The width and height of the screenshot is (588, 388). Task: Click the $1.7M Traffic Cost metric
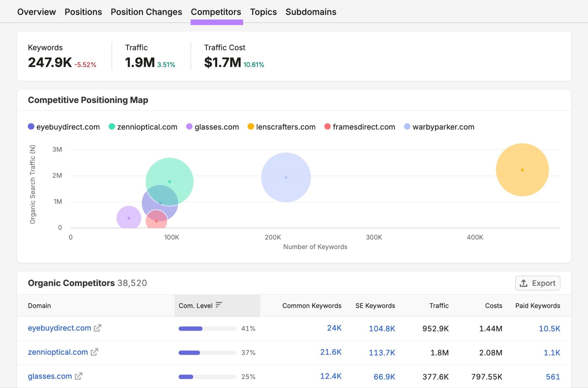tap(223, 62)
